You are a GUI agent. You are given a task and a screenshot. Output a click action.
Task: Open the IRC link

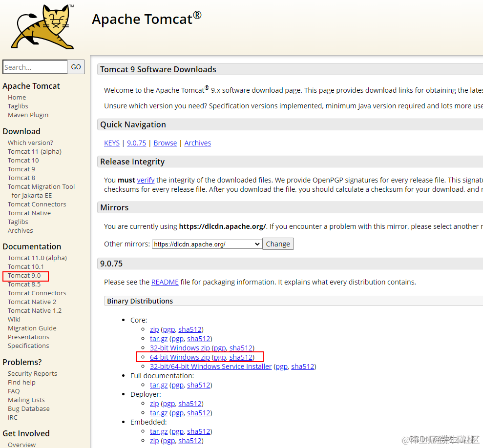[x=13, y=417]
